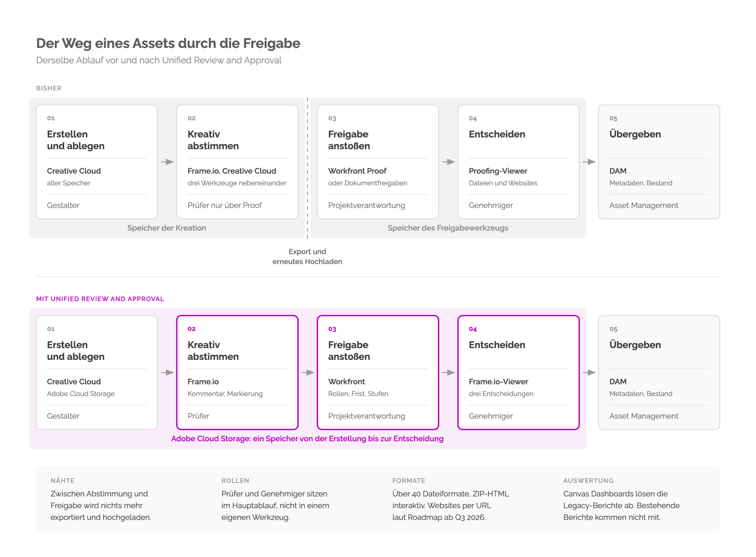Select subtitle "Derselbe Ablauf vor und nach Unified Review and Approval"
This screenshot has height=557, width=756.
point(159,60)
